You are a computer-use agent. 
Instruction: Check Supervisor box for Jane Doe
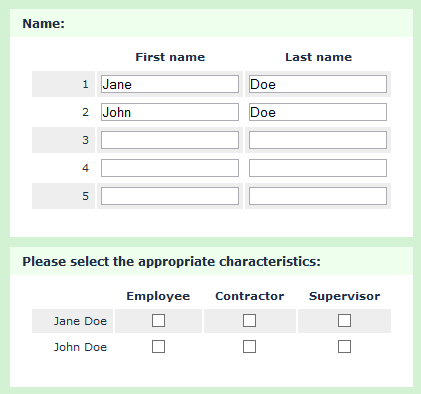(344, 321)
